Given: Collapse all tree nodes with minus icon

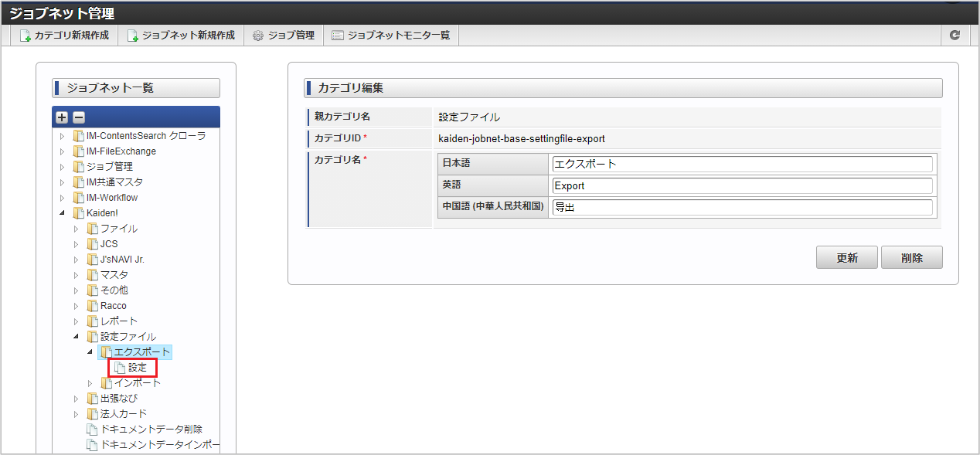Looking at the screenshot, I should [79, 117].
